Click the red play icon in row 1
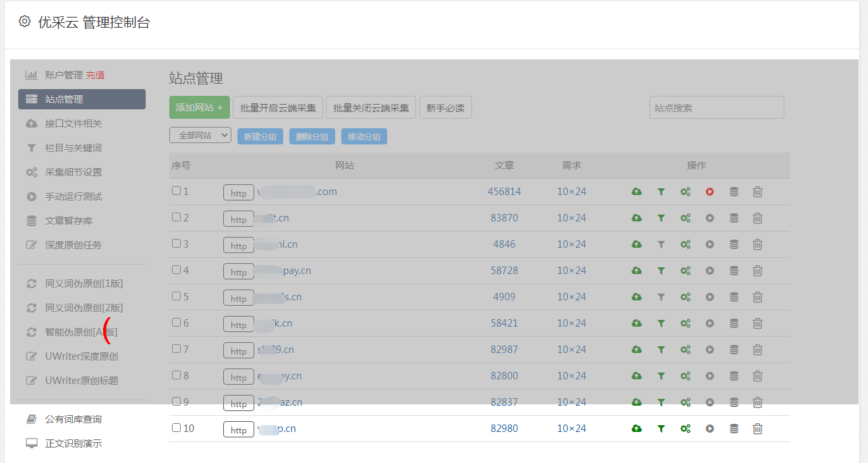The image size is (868, 463). [710, 192]
